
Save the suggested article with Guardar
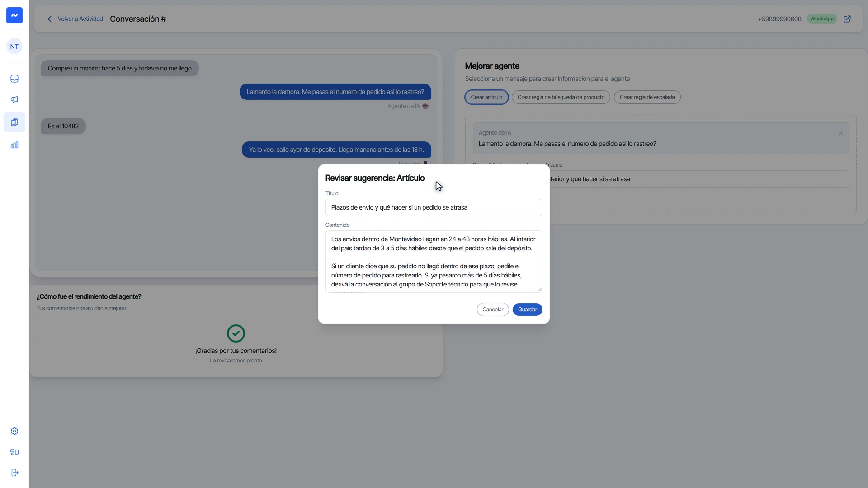tap(527, 310)
